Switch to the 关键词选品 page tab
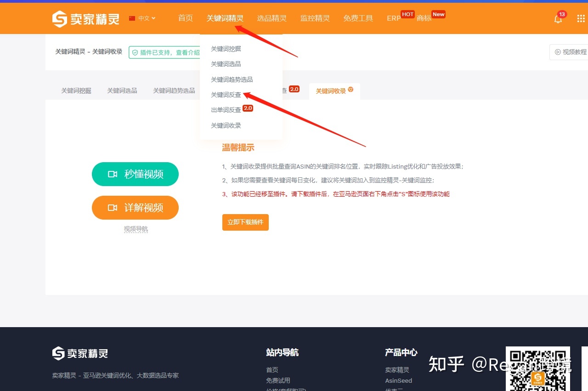The height and width of the screenshot is (391, 588). pyautogui.click(x=122, y=91)
